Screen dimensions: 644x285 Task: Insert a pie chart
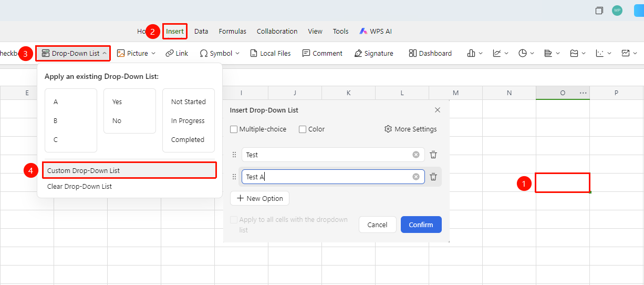click(523, 53)
